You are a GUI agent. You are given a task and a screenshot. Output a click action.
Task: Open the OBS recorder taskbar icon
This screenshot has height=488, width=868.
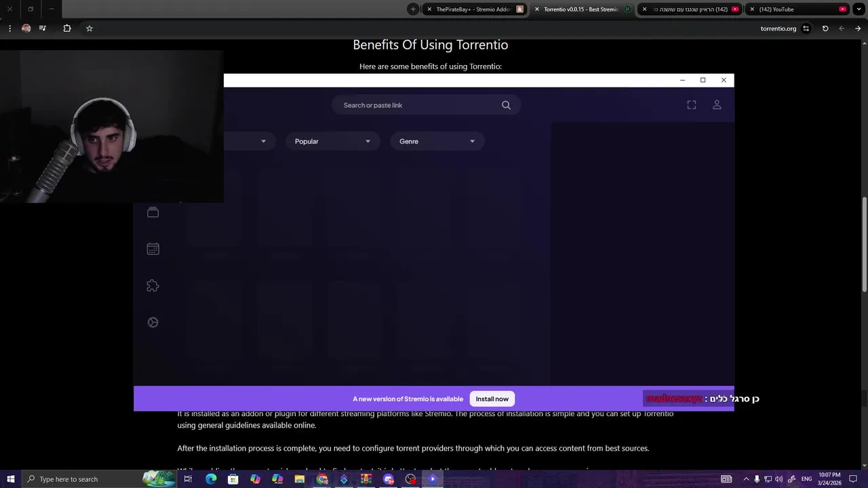point(410,479)
